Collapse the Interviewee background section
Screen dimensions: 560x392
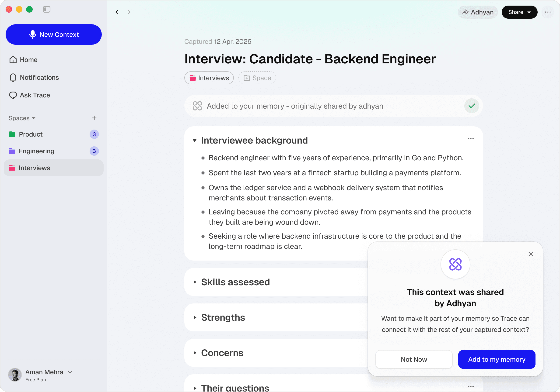point(195,141)
